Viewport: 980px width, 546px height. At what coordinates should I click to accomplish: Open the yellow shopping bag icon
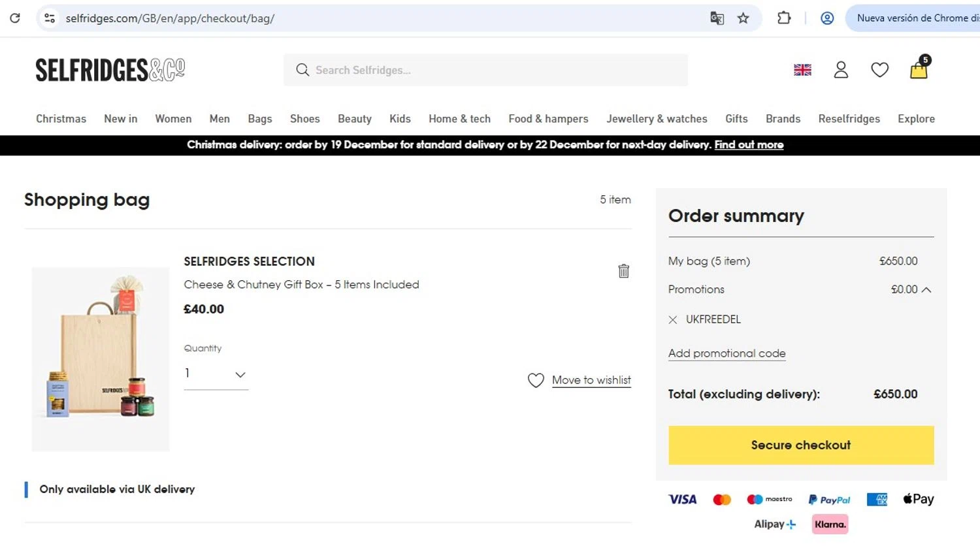[919, 68]
